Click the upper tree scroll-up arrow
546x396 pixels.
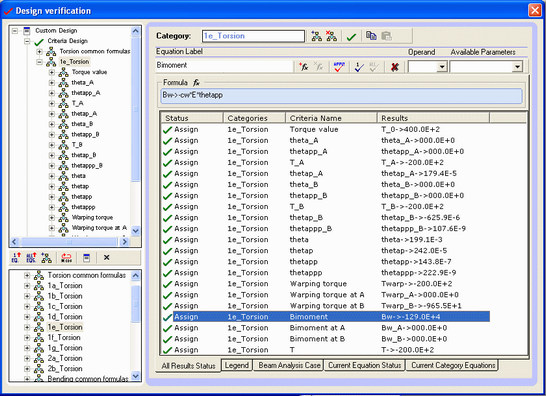pyautogui.click(x=136, y=31)
